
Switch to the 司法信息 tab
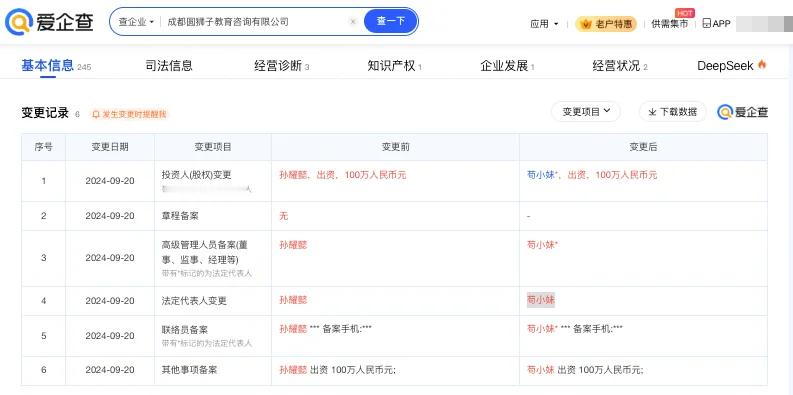click(x=169, y=65)
